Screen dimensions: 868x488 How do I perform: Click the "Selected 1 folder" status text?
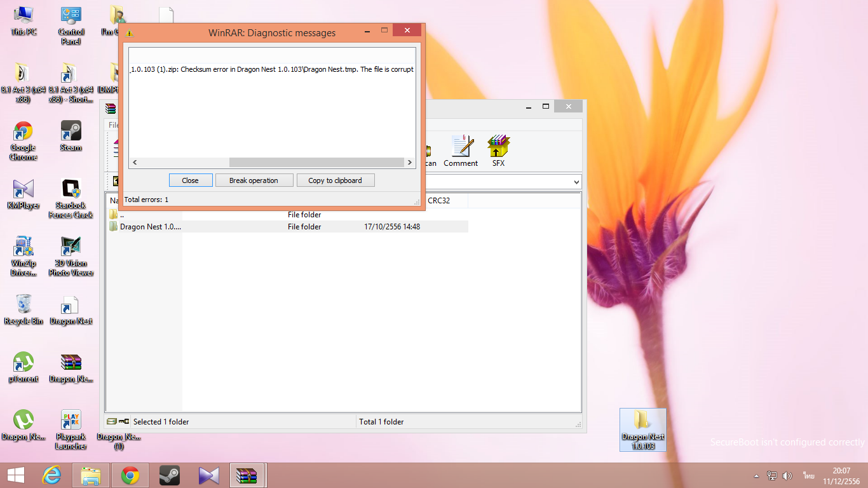click(x=161, y=422)
